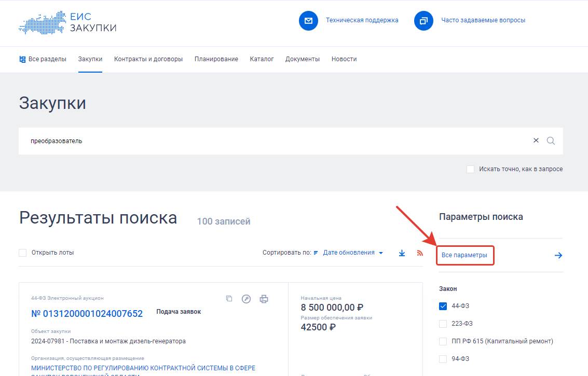Enable the 223-ФЗ law checkbox
Screen dimensions: 588x376
click(x=443, y=323)
